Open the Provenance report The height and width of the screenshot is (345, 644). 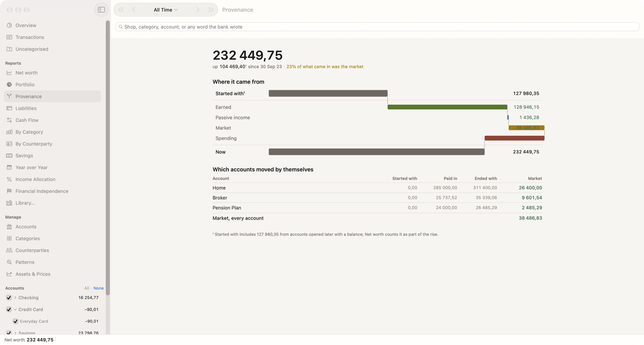[52, 96]
